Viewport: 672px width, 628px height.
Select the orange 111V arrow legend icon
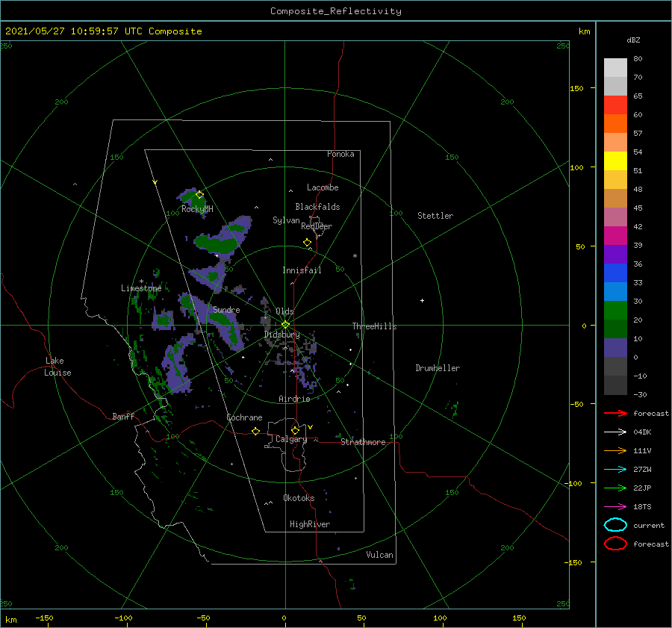tap(615, 450)
